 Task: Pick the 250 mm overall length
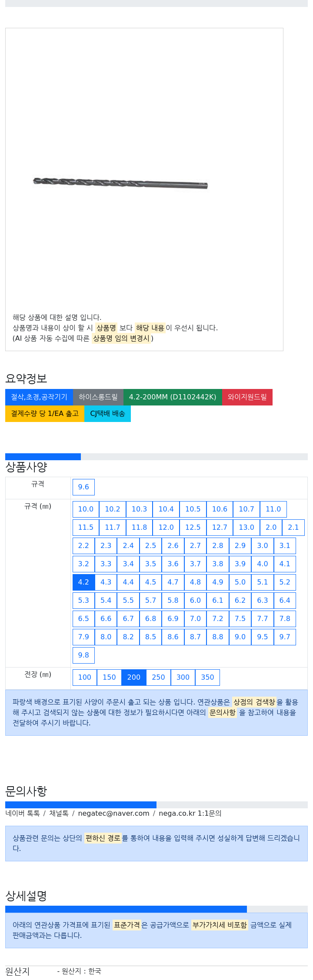tap(159, 678)
